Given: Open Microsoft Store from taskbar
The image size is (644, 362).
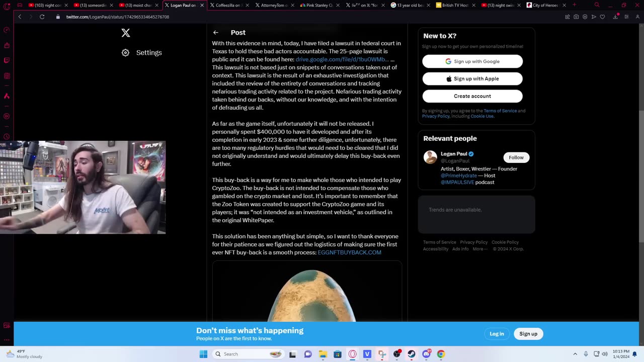Looking at the screenshot, I should (x=338, y=354).
